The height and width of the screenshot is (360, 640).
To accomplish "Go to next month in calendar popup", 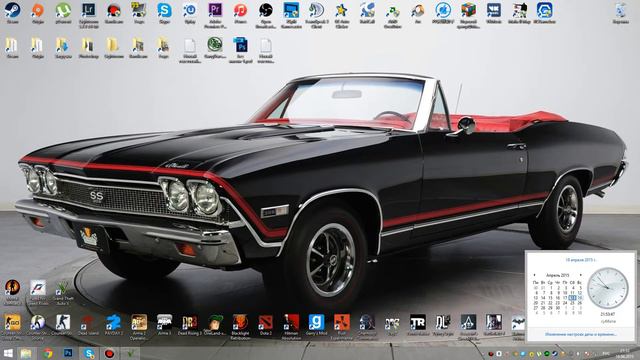I will pyautogui.click(x=580, y=275).
